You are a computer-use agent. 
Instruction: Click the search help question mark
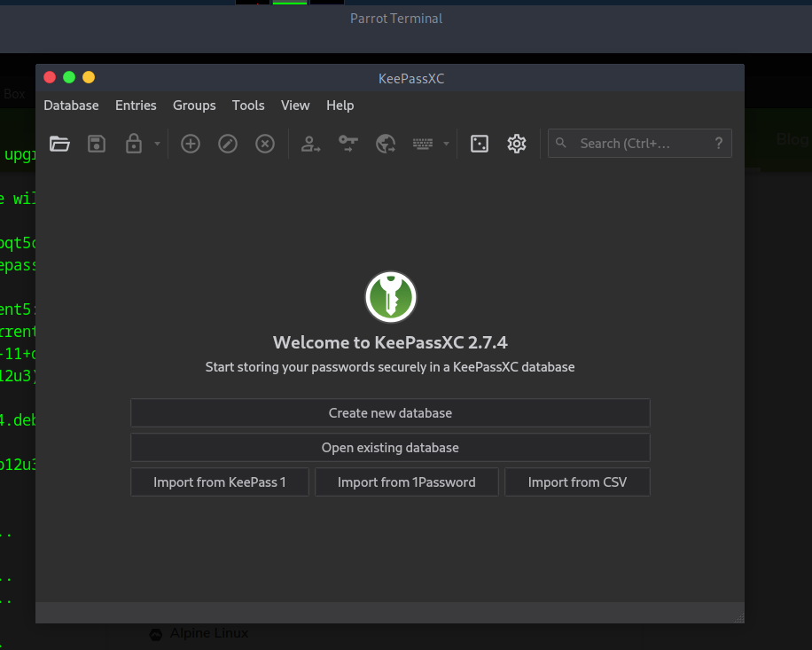(x=719, y=144)
